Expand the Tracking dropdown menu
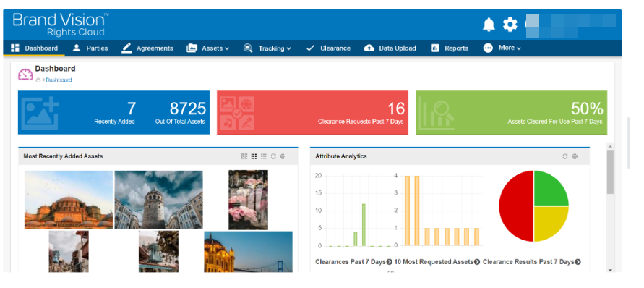The height and width of the screenshot is (288, 644). (x=267, y=48)
